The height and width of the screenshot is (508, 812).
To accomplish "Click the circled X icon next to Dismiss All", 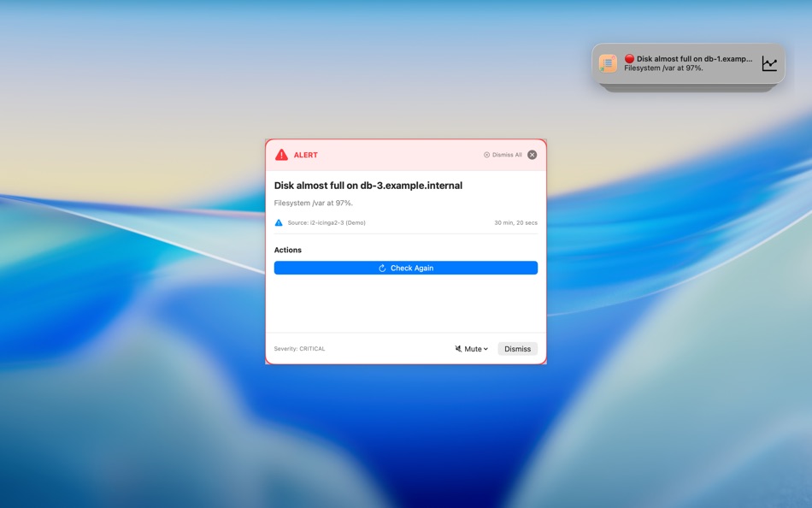I will click(532, 154).
